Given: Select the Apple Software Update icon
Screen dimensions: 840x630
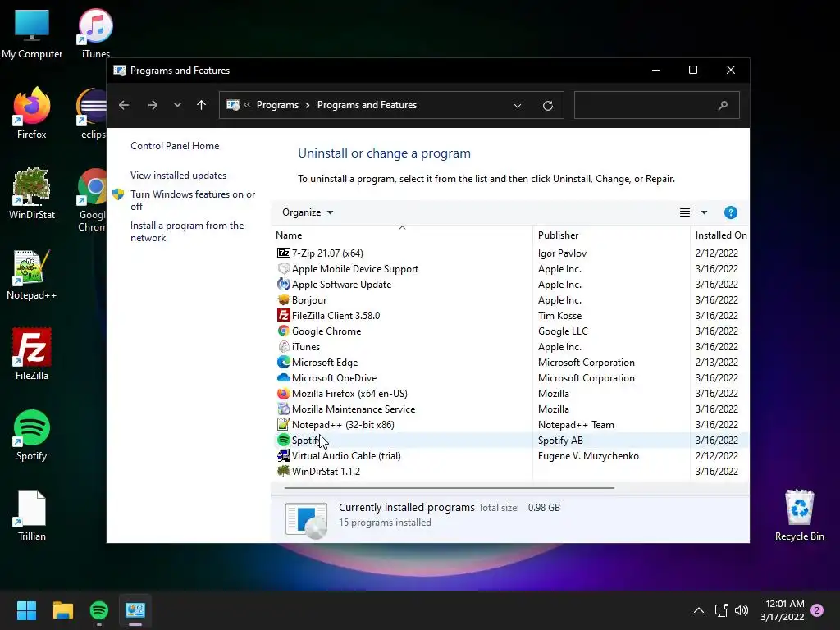Looking at the screenshot, I should 283,284.
